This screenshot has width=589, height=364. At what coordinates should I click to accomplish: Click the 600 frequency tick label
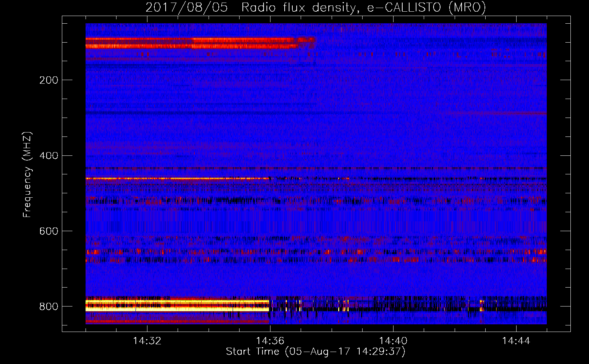49,232
